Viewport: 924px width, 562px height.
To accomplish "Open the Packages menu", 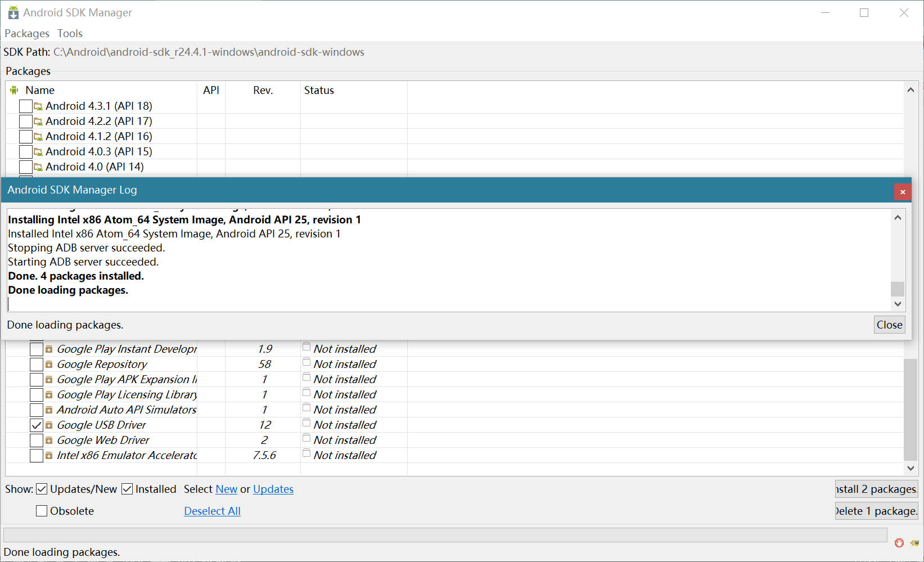I will (27, 33).
